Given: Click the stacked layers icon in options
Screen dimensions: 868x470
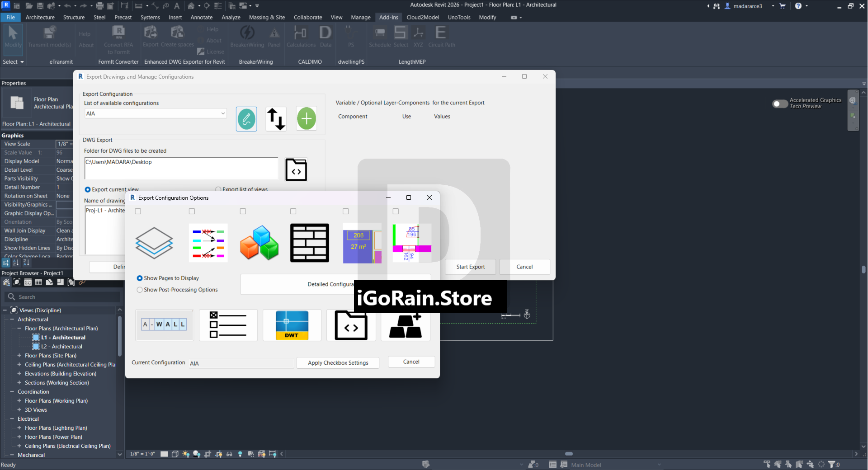Looking at the screenshot, I should click(x=154, y=243).
